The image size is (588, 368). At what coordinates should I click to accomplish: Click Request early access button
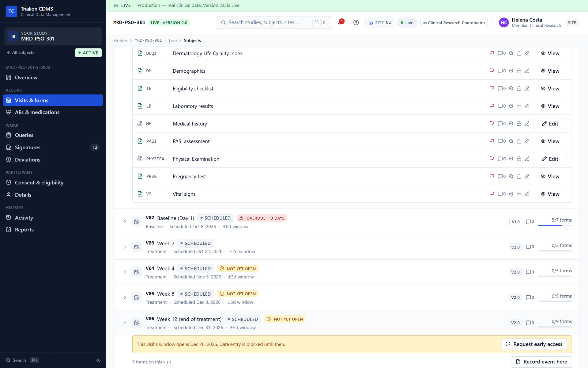click(534, 344)
